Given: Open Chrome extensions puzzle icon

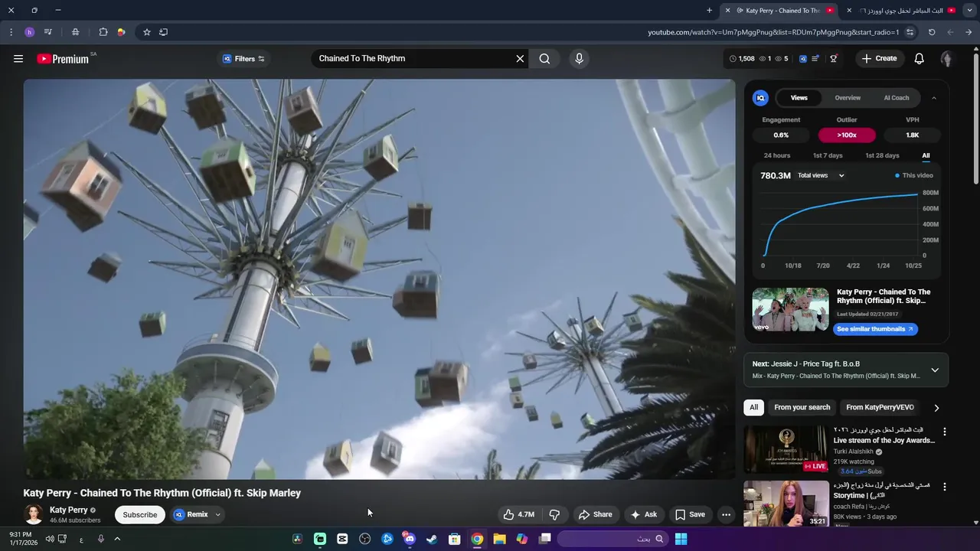Looking at the screenshot, I should (103, 32).
